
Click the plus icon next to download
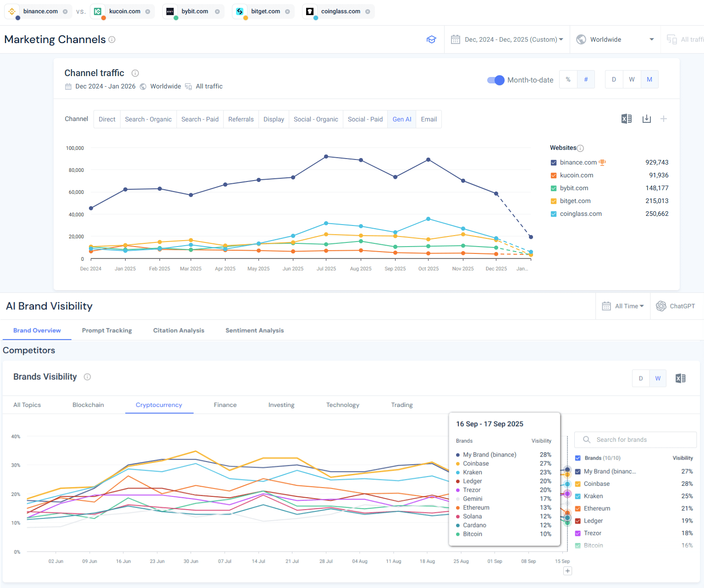click(664, 119)
